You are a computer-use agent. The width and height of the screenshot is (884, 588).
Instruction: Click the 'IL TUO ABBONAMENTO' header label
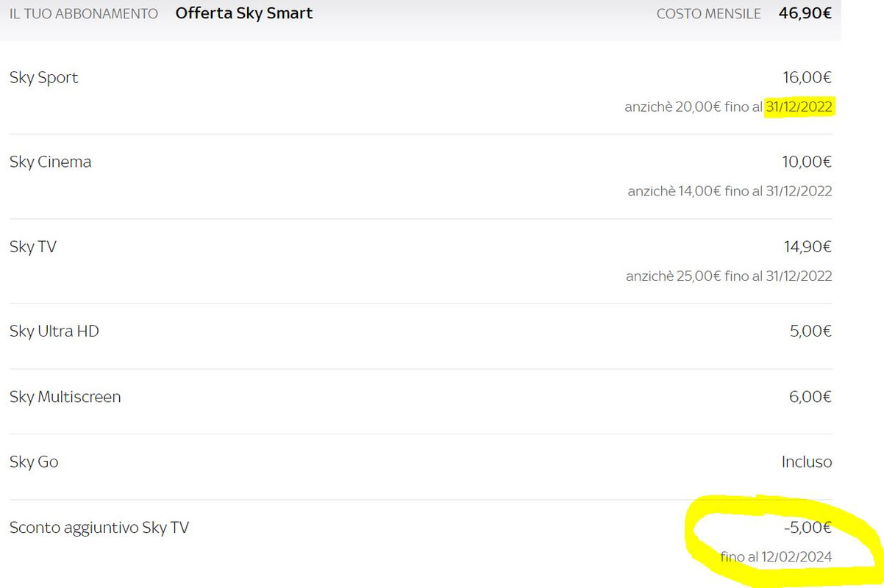(x=83, y=14)
